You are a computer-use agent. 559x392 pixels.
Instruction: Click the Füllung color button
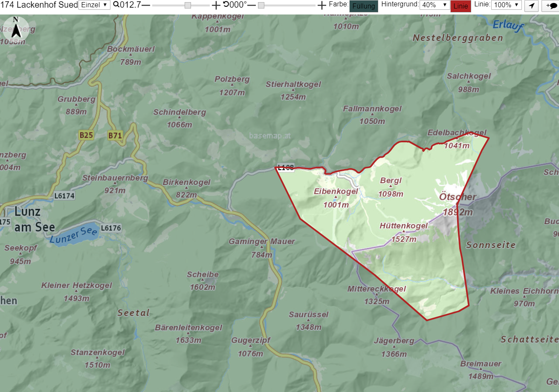[364, 6]
